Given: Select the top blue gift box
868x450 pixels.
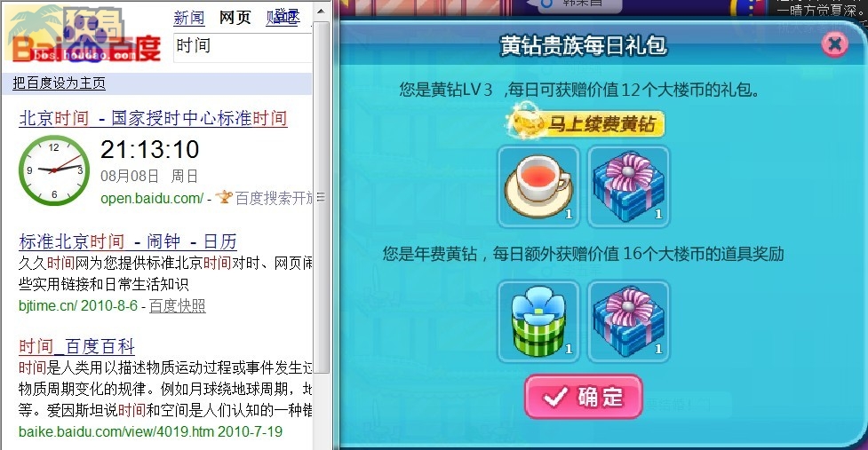Looking at the screenshot, I should click(x=628, y=187).
